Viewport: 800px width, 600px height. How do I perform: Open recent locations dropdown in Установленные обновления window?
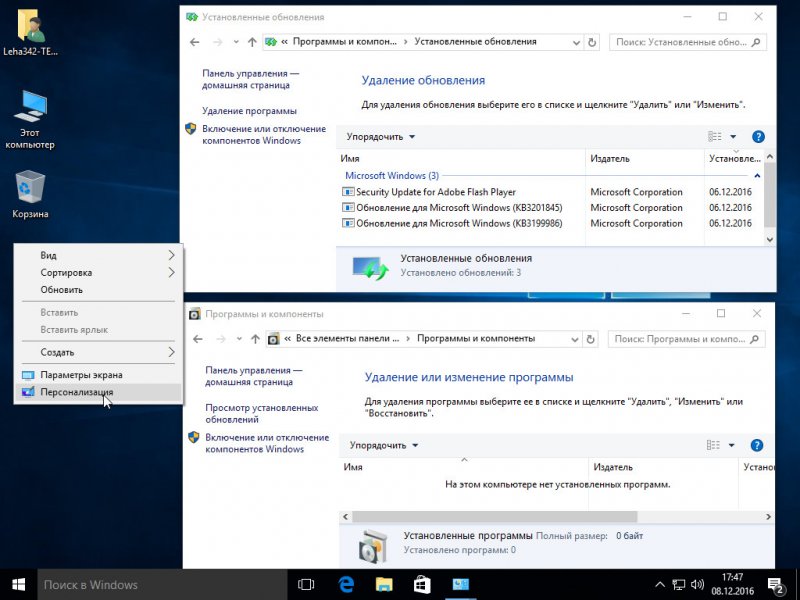(236, 42)
